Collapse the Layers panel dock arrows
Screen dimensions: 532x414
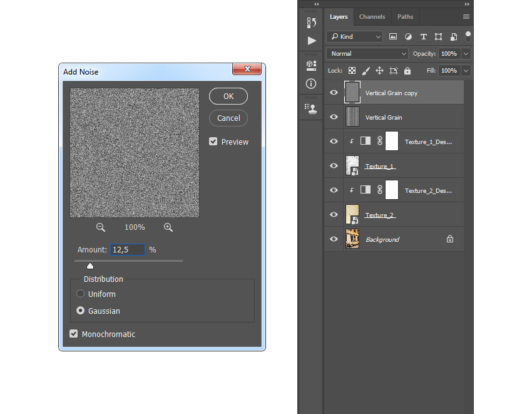[x=467, y=4]
